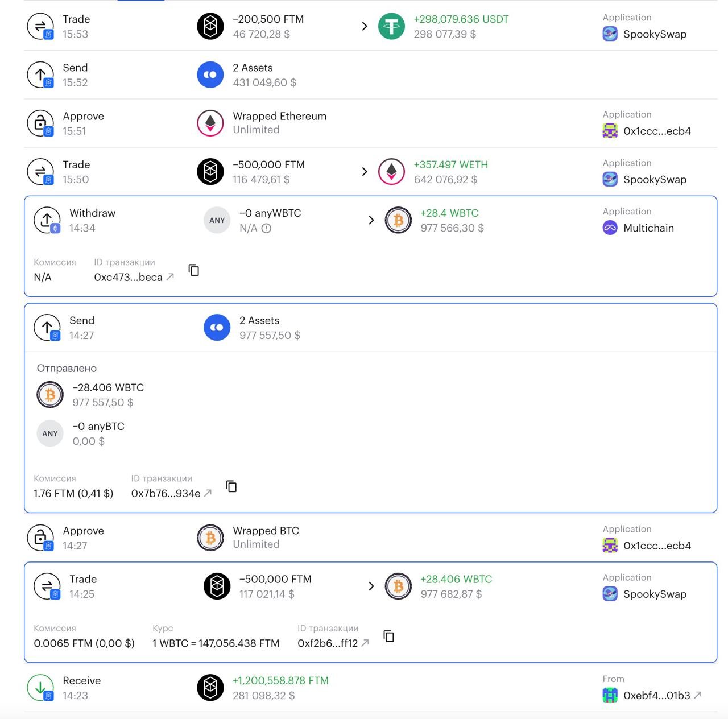Copy transaction ID 0xc473...beca
The height and width of the screenshot is (719, 728).
click(x=194, y=270)
